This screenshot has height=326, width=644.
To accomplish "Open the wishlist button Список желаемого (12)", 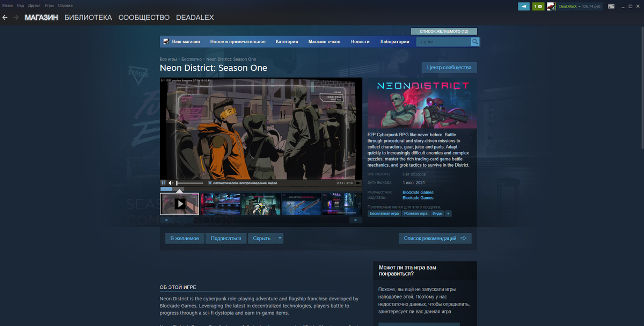I will [x=444, y=31].
